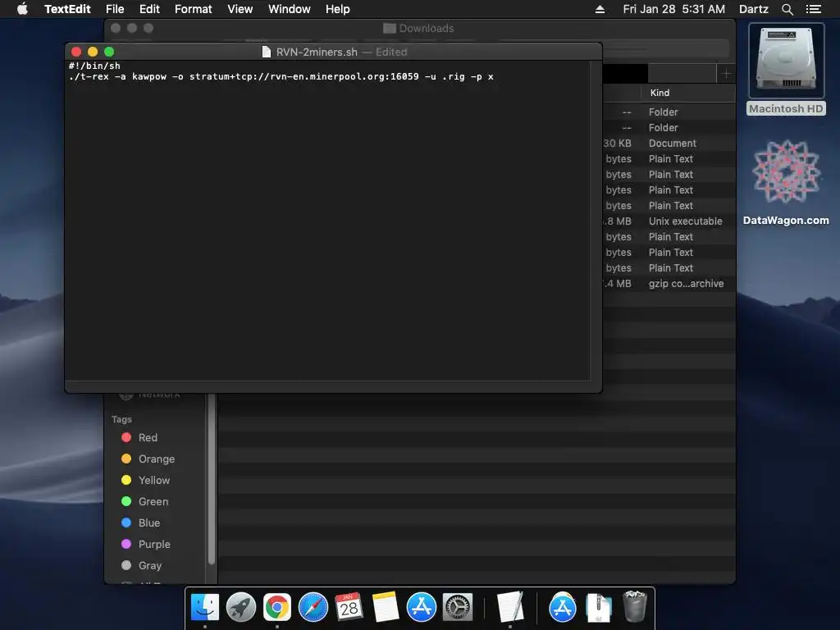This screenshot has height=630, width=840.
Task: Select the Green tag in Finder sidebar
Action: (x=144, y=502)
